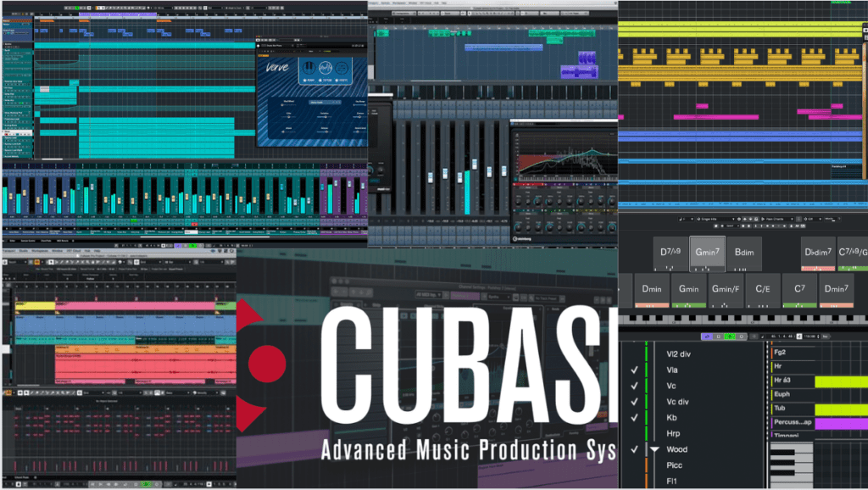Open the Plain Chords dropdown
Image resolution: width=868 pixels, height=490 pixels.
pos(778,220)
